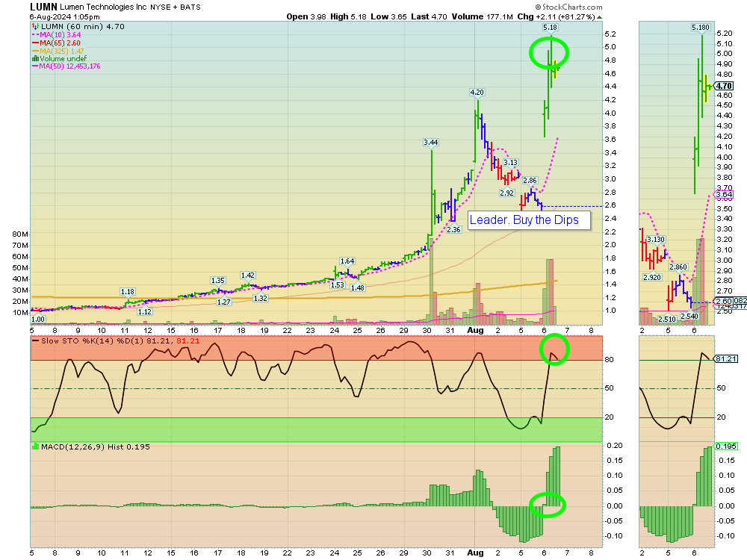747x560 pixels.
Task: Click the LUMN (60 min) 4.70 legend entry
Action: point(82,27)
